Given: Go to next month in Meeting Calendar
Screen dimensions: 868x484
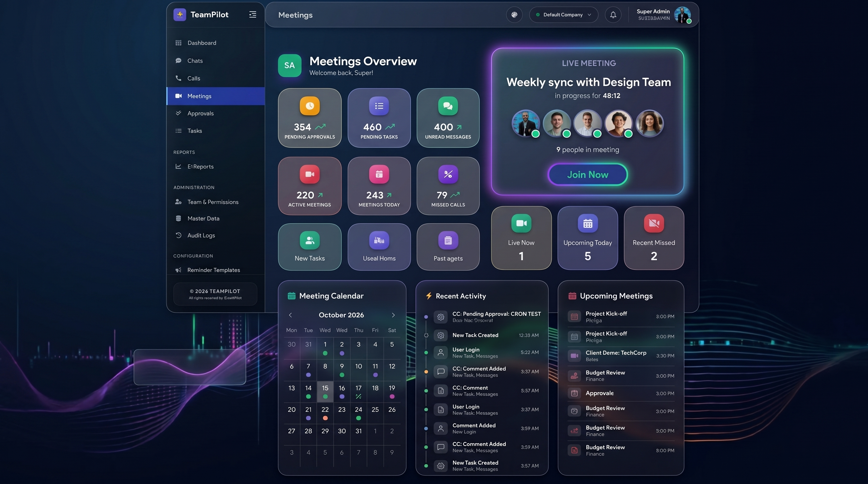Looking at the screenshot, I should point(393,315).
